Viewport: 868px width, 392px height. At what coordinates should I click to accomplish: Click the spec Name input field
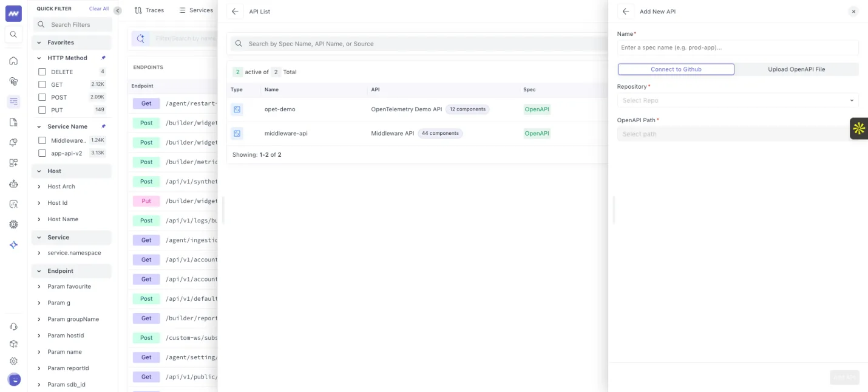pos(737,47)
